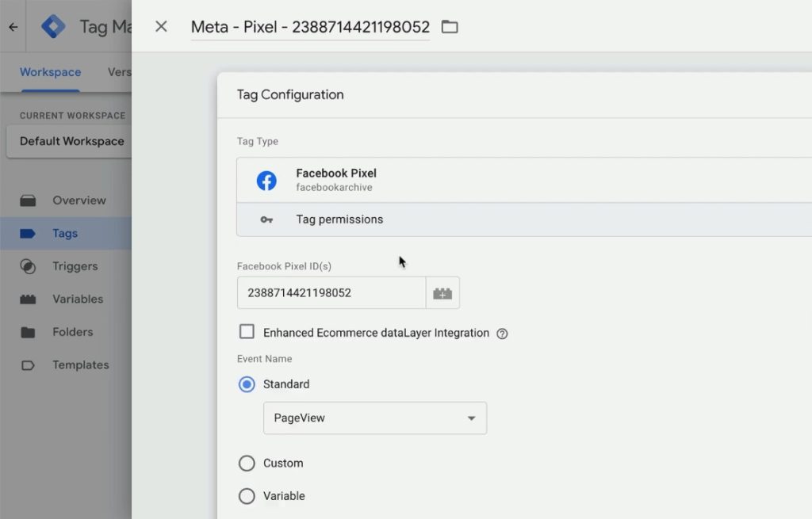Enable Enhanced Ecommerce dataLayer Integration checkbox
The image size is (812, 519).
coord(247,332)
